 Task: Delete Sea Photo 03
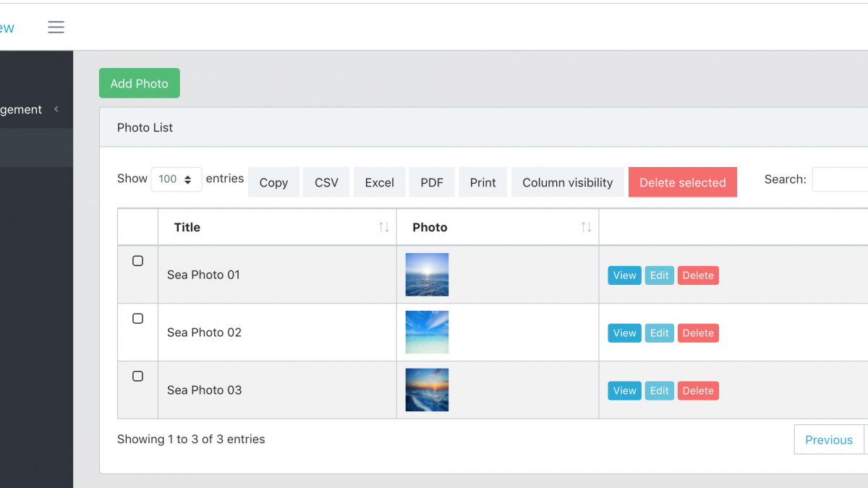(x=698, y=391)
